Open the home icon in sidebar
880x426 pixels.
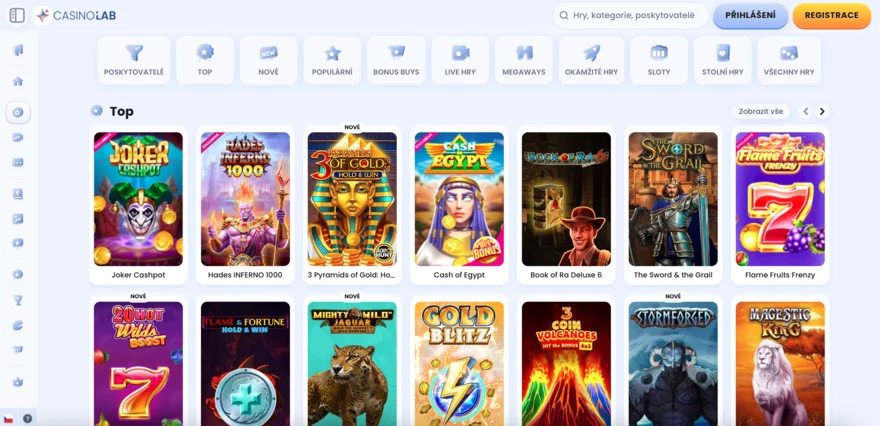click(18, 81)
